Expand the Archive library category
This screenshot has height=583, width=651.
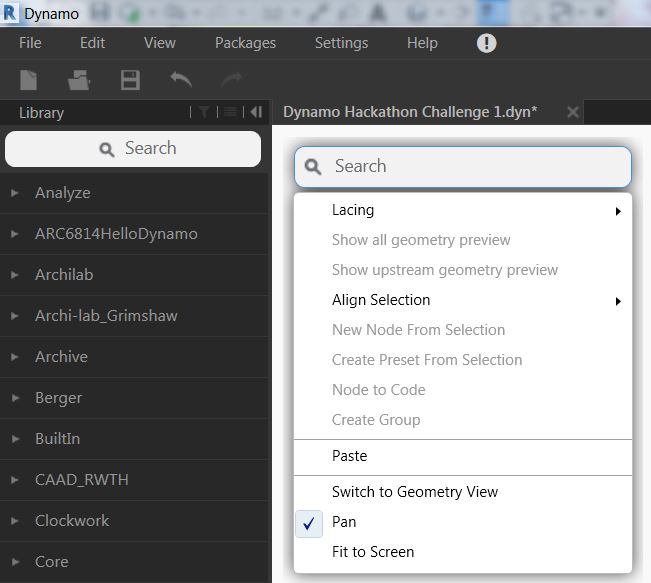click(x=135, y=357)
